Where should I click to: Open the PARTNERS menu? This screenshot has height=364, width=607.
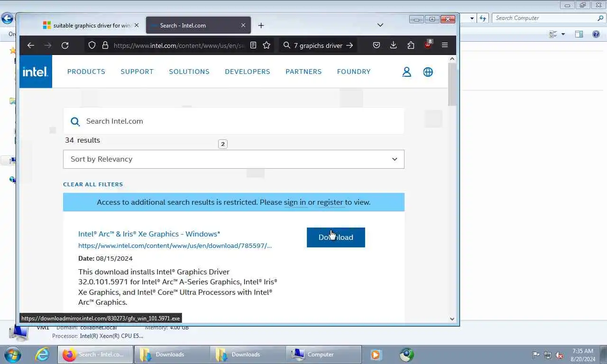303,72
